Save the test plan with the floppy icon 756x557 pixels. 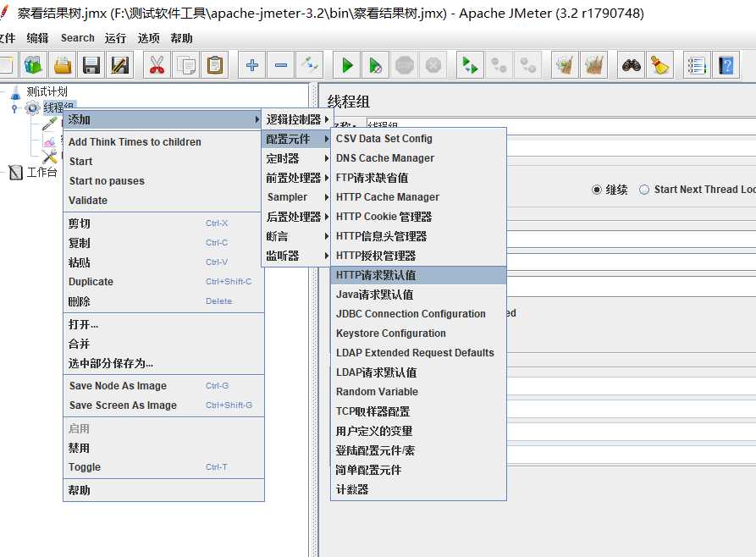coord(91,65)
